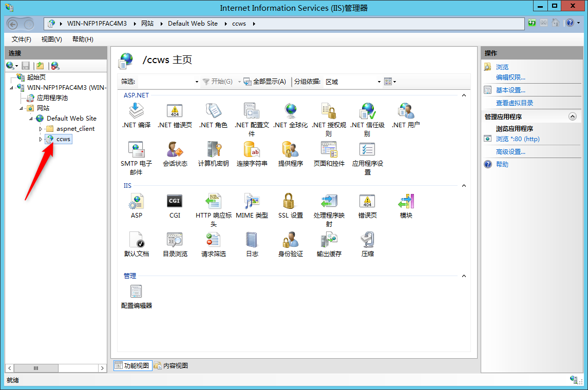Open the view mode dropdown button
The width and height of the screenshot is (588, 390).
[390, 81]
